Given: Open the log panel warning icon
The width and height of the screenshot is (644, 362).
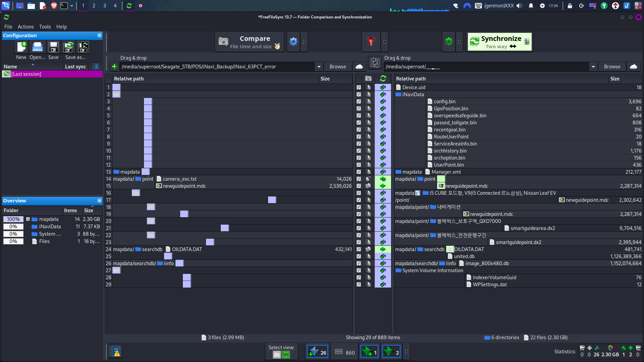Looking at the screenshot, I should [115, 352].
